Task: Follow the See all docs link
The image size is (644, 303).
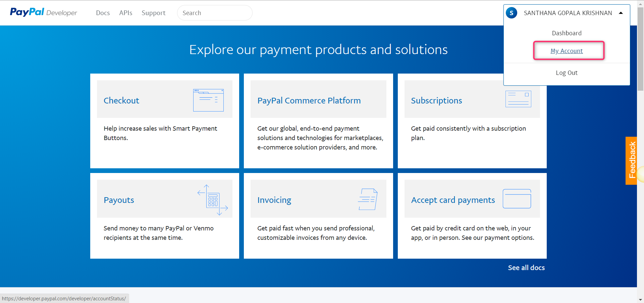Action: [x=526, y=268]
